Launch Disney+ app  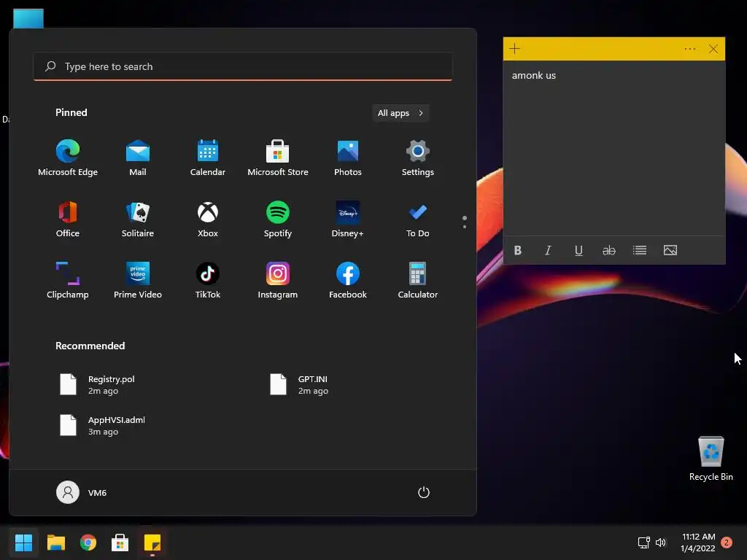348,219
